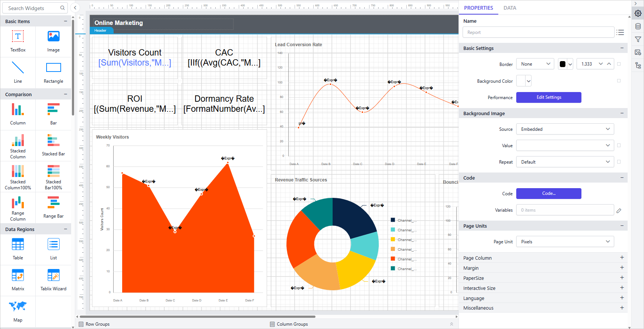
Task: Open the Source Embedded dropdown
Action: coord(565,129)
